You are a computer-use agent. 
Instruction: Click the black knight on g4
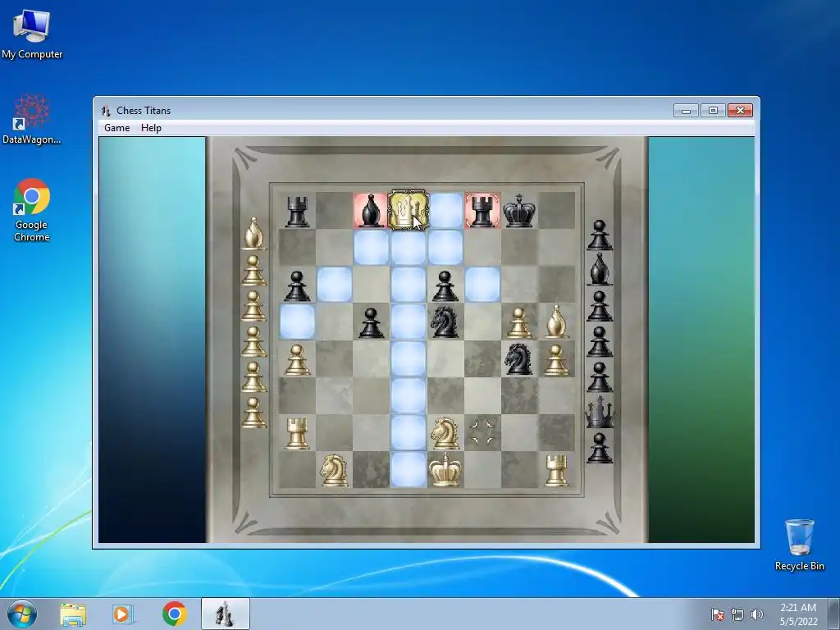(x=519, y=358)
